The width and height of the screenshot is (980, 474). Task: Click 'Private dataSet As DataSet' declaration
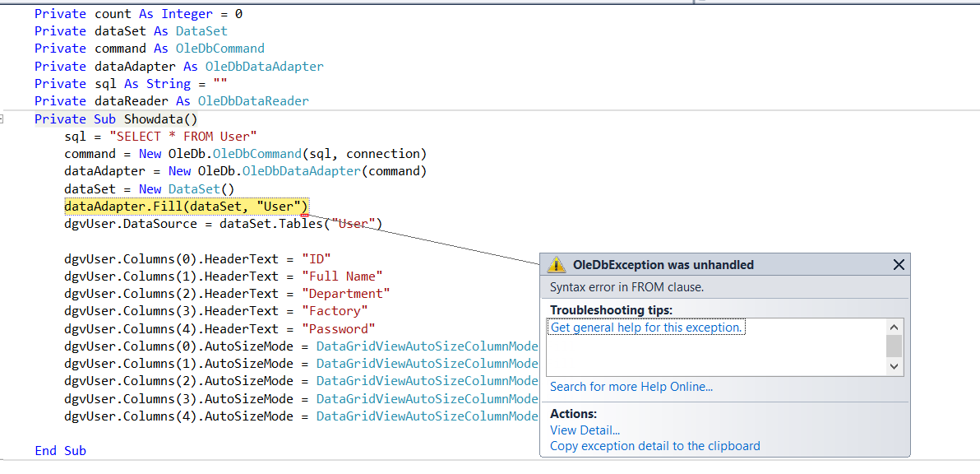pos(131,31)
